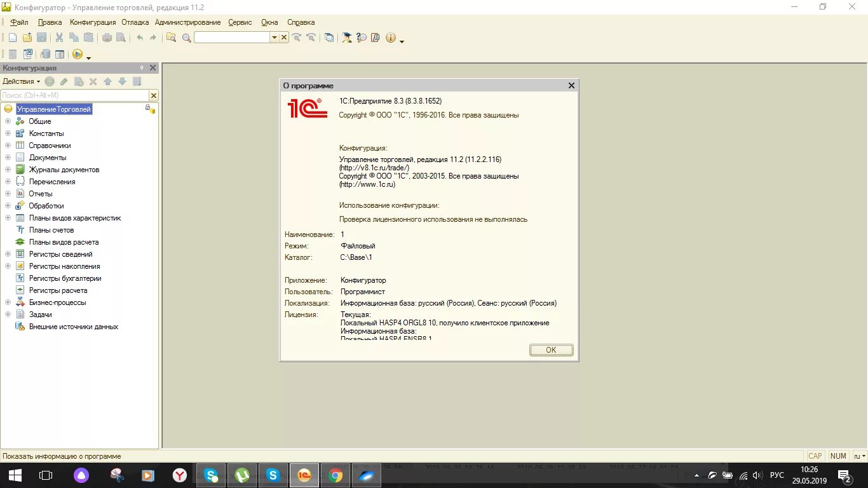This screenshot has height=488, width=868.
Task: Open the Сервис menu
Action: click(x=240, y=22)
